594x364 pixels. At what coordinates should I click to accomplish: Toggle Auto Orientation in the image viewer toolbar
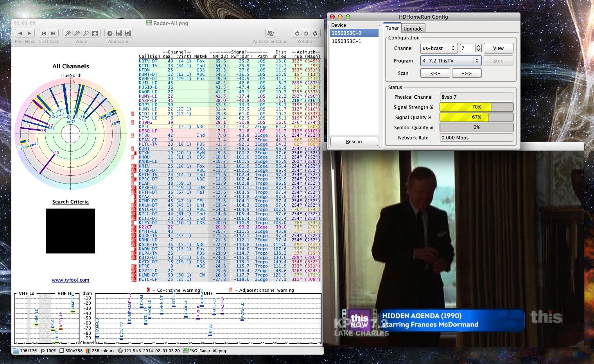270,34
